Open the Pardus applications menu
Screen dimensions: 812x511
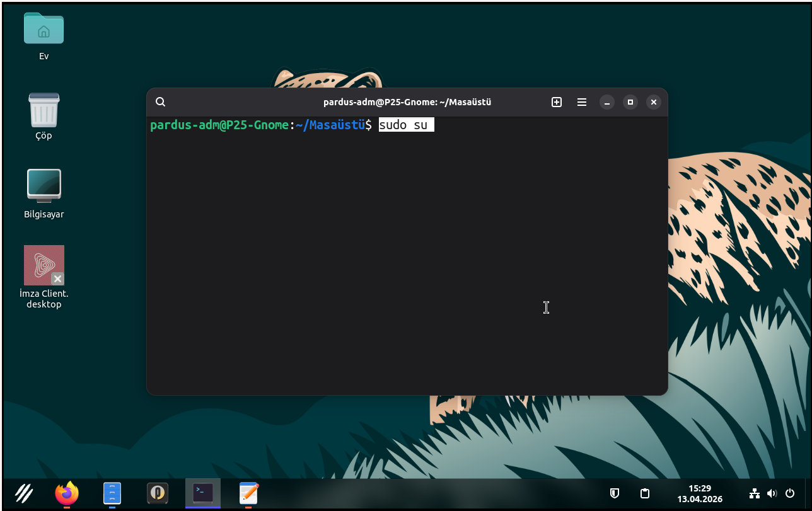24,493
